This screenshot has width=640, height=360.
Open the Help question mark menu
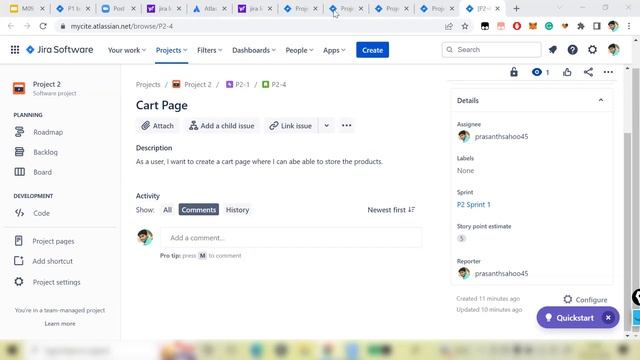[x=572, y=50]
